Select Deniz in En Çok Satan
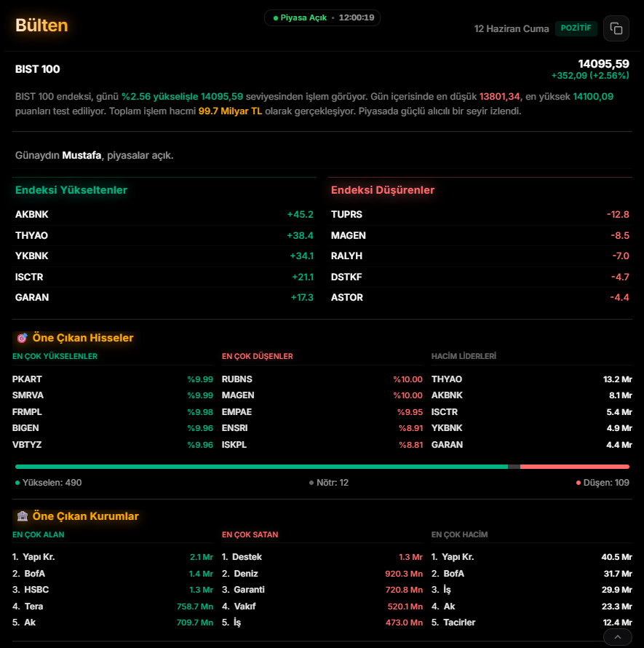This screenshot has height=648, width=644. 322,574
